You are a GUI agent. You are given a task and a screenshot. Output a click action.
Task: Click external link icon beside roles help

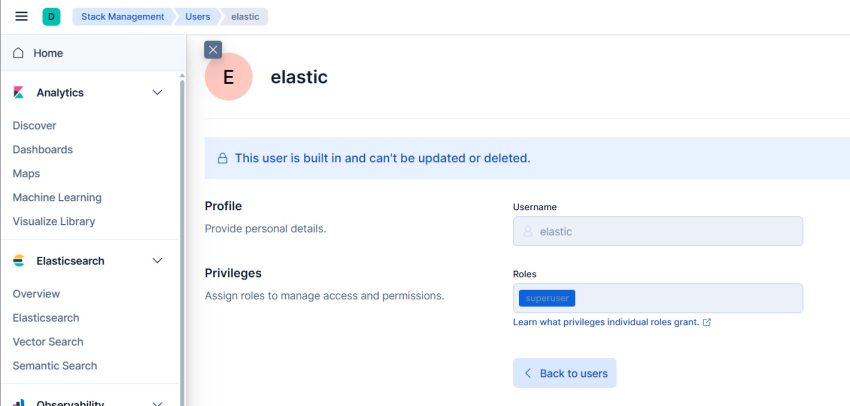point(706,322)
